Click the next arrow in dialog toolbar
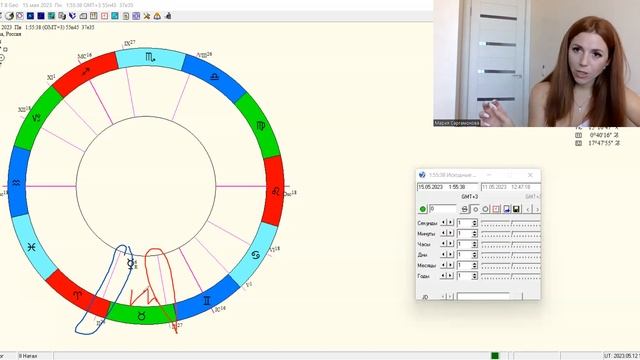Viewport: 640px width, 360px height. click(537, 209)
